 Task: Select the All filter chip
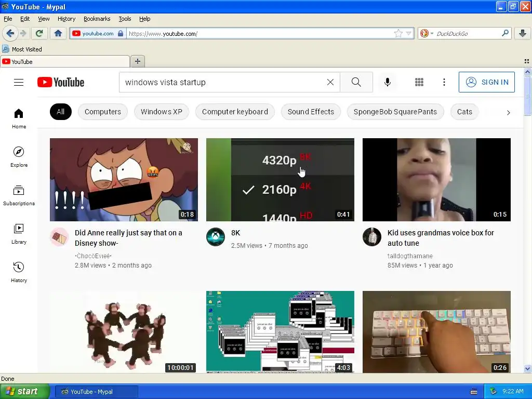[61, 112]
